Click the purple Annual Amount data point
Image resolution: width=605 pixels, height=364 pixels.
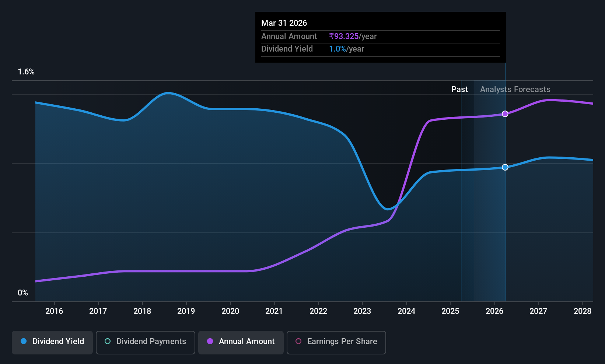click(x=505, y=114)
